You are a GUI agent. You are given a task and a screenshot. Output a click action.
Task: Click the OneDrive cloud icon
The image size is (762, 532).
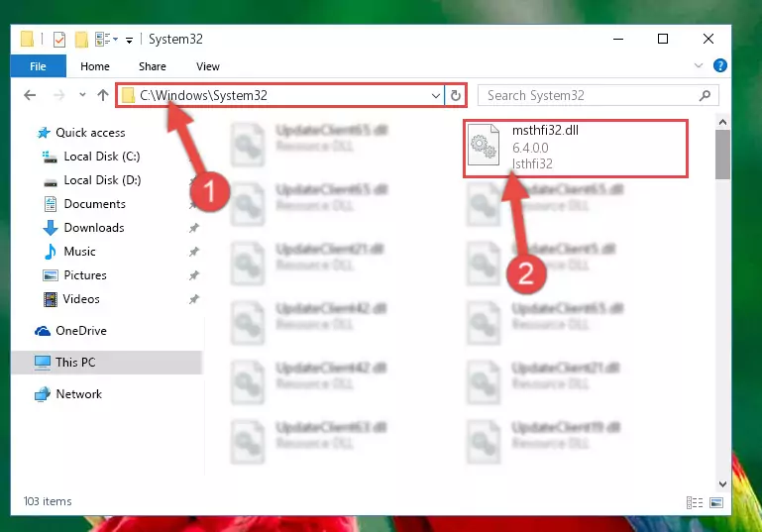point(43,331)
